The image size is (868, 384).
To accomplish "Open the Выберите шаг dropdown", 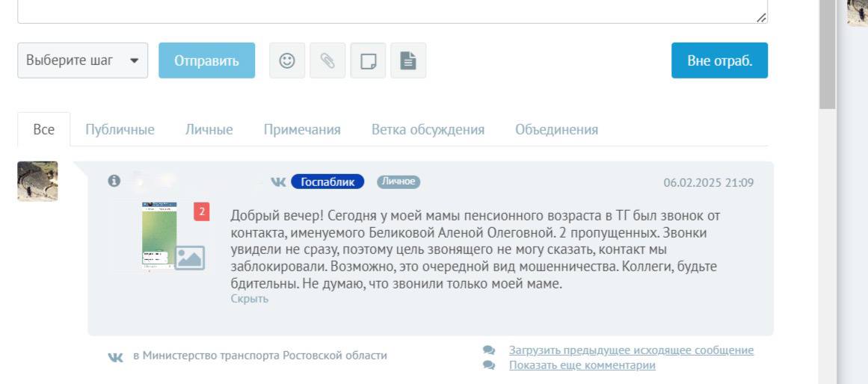I will (x=82, y=61).
